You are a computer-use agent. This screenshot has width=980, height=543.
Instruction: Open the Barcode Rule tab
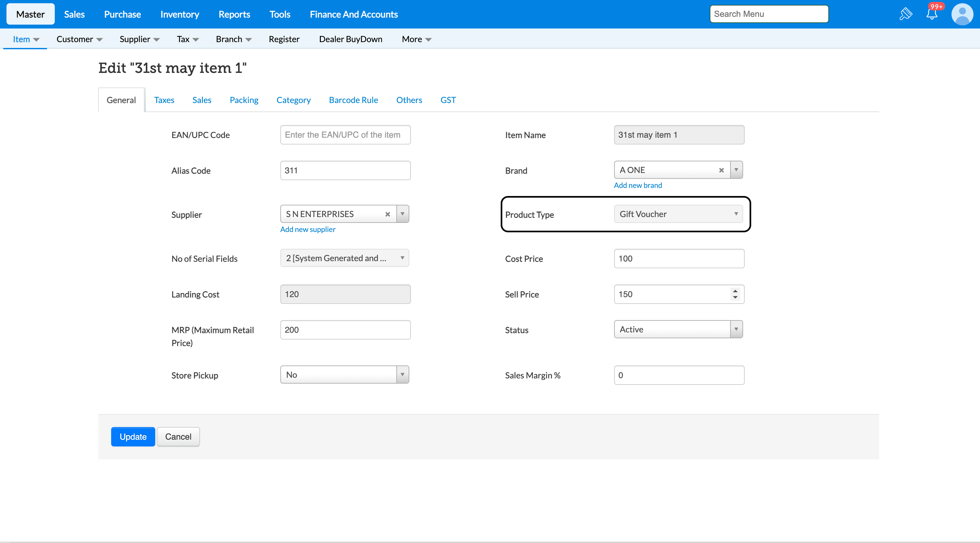(353, 100)
